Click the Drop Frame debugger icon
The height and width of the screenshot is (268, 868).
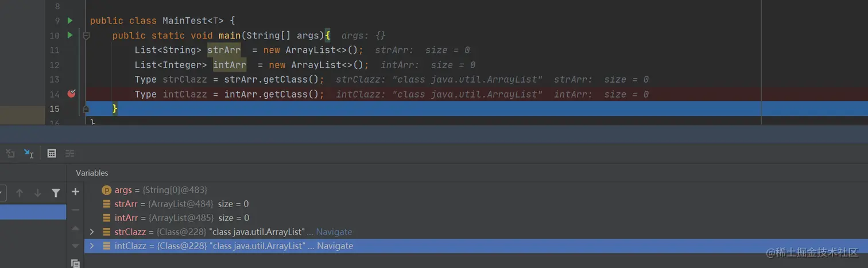(10, 153)
